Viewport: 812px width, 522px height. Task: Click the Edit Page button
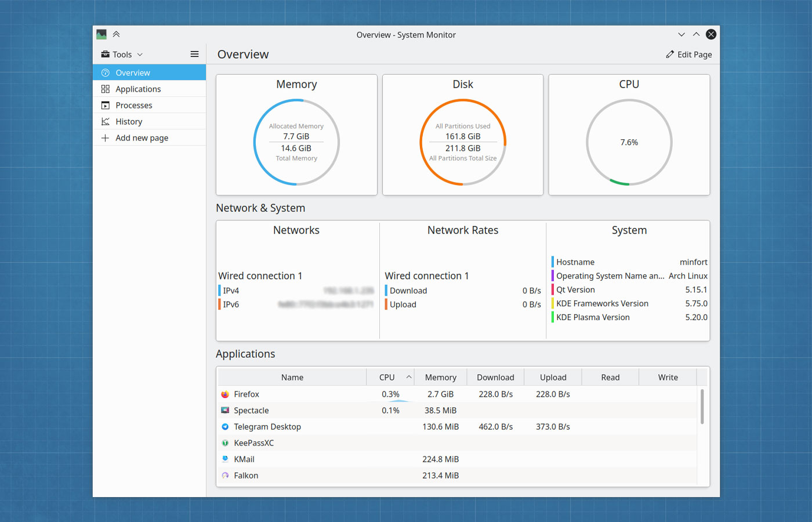tap(689, 54)
